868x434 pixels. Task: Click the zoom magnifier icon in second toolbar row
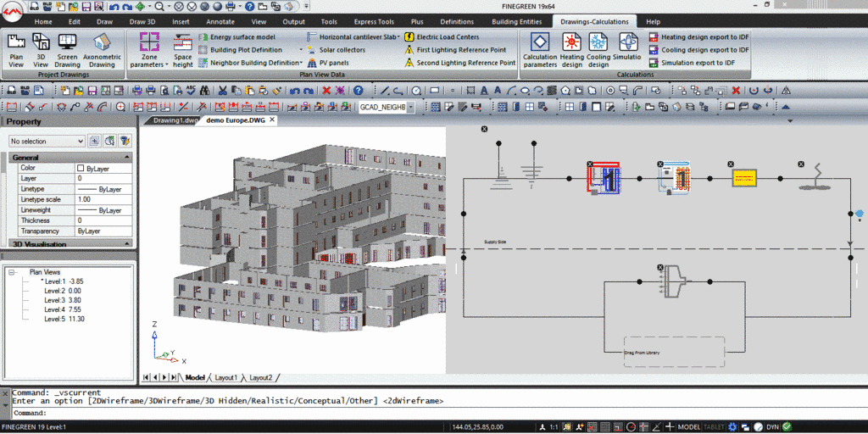point(121,107)
